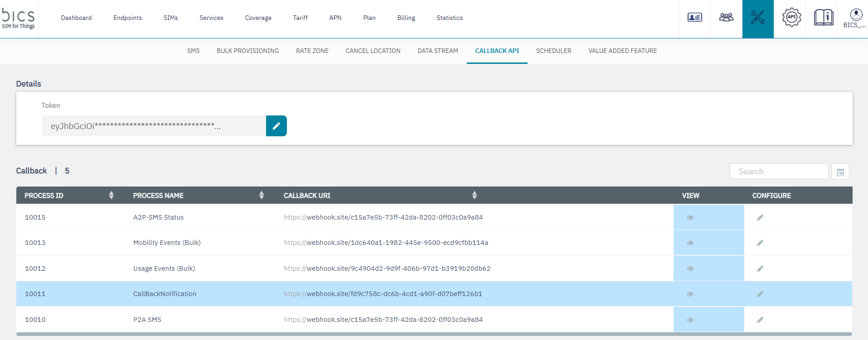View the Mobility Events (Bulk) callback

(x=690, y=243)
